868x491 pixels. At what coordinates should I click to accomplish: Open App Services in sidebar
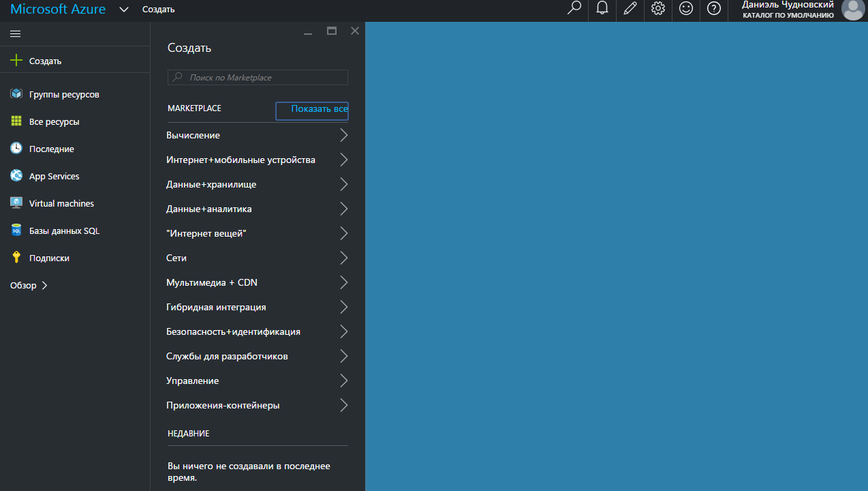(55, 176)
